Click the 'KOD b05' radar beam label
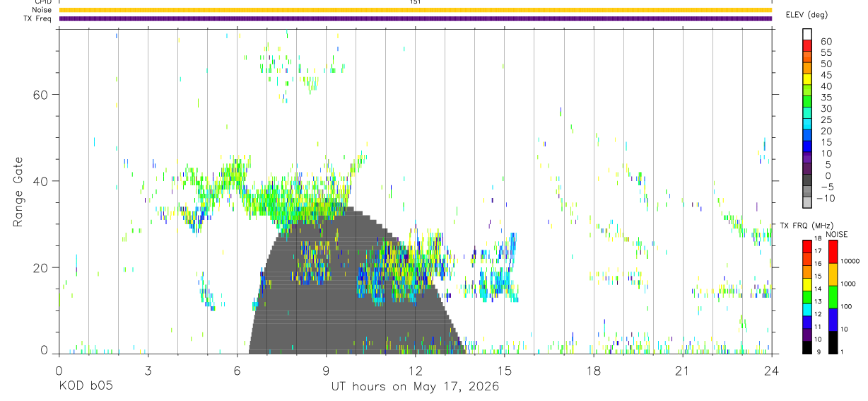Screen dimensions: 868x401 [x=85, y=387]
